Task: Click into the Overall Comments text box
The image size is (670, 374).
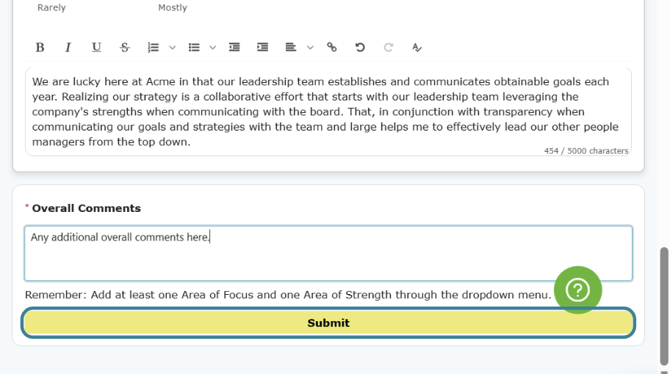Action: 328,253
